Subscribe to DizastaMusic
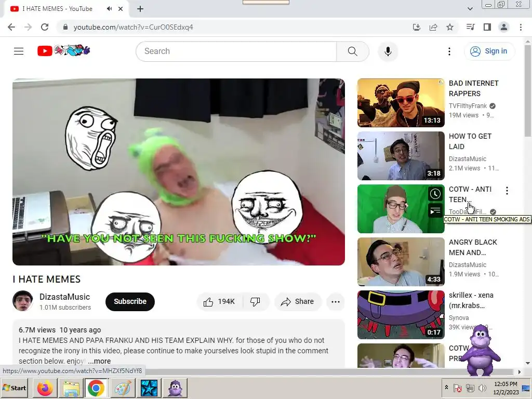The width and height of the screenshot is (532, 399). pos(130,302)
